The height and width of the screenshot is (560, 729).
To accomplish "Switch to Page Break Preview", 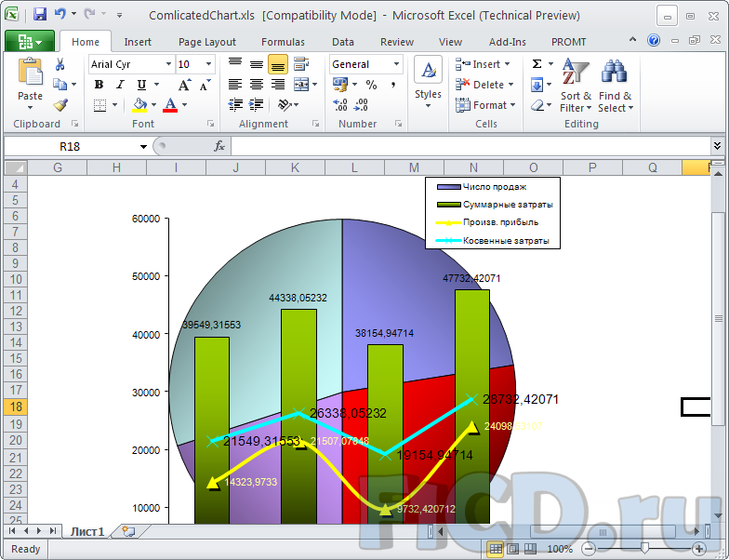I will tap(530, 549).
